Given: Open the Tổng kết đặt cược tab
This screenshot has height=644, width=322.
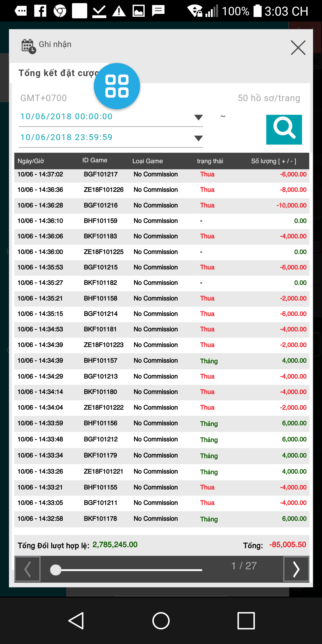Looking at the screenshot, I should click(x=58, y=73).
